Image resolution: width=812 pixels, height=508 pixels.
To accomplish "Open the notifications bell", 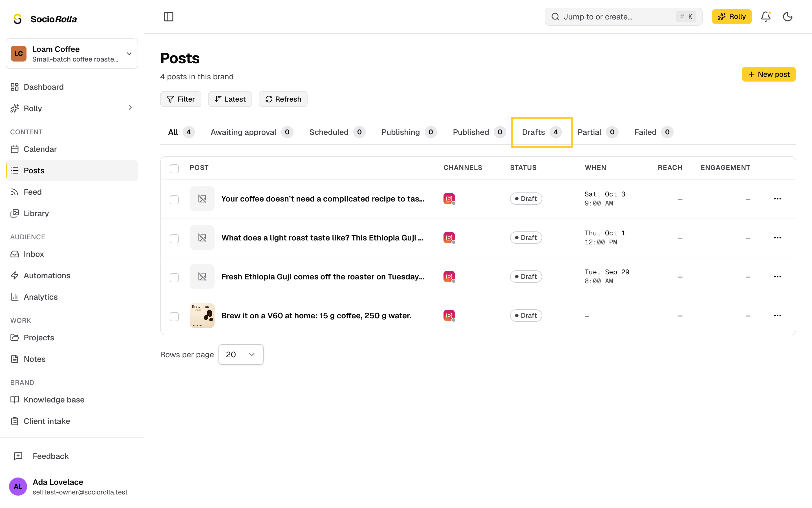I will pos(765,17).
